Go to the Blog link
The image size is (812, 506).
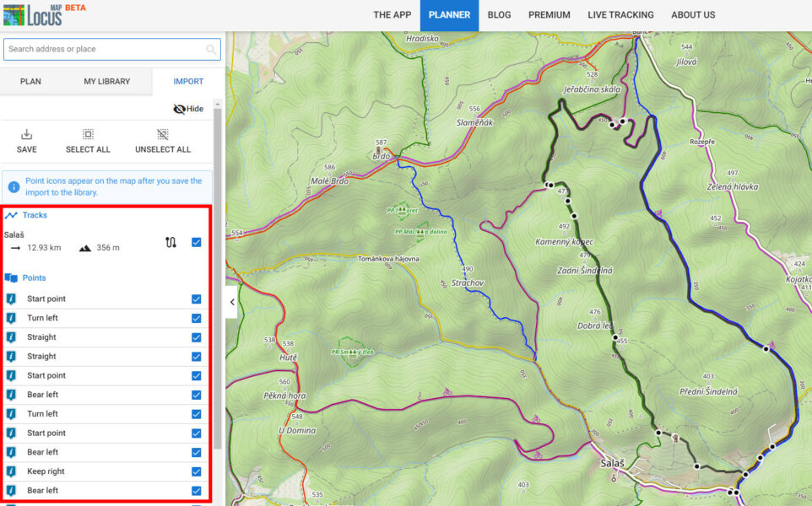[x=499, y=15]
